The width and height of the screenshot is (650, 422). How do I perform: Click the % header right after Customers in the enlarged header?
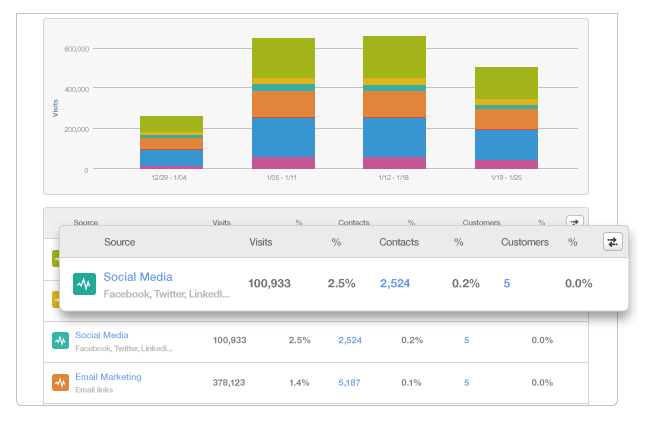coord(572,242)
